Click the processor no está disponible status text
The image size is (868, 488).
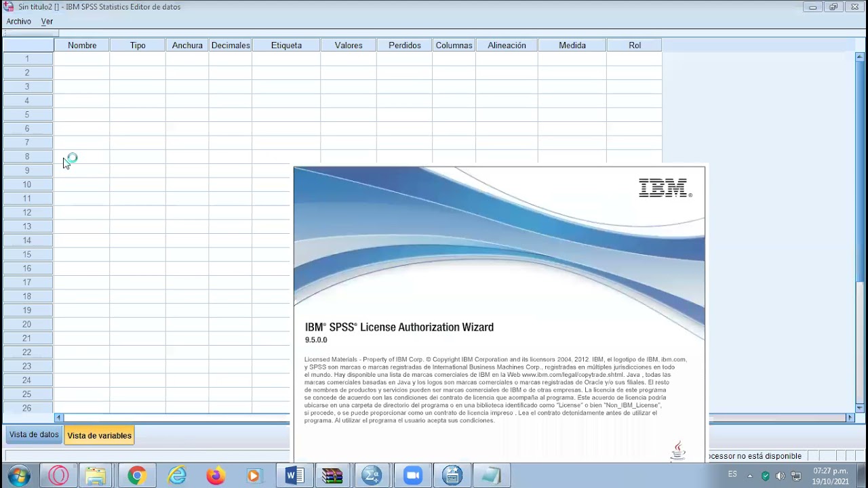tap(755, 456)
